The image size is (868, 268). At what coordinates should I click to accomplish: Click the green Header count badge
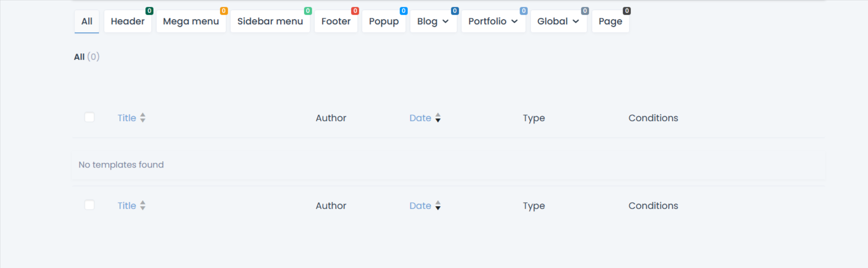click(x=150, y=11)
